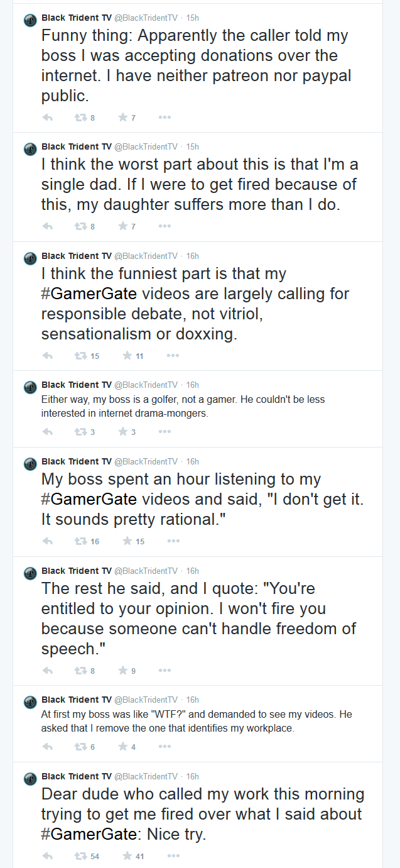Reply to the 'Nice try' tweet
The image size is (400, 868).
coord(47,856)
